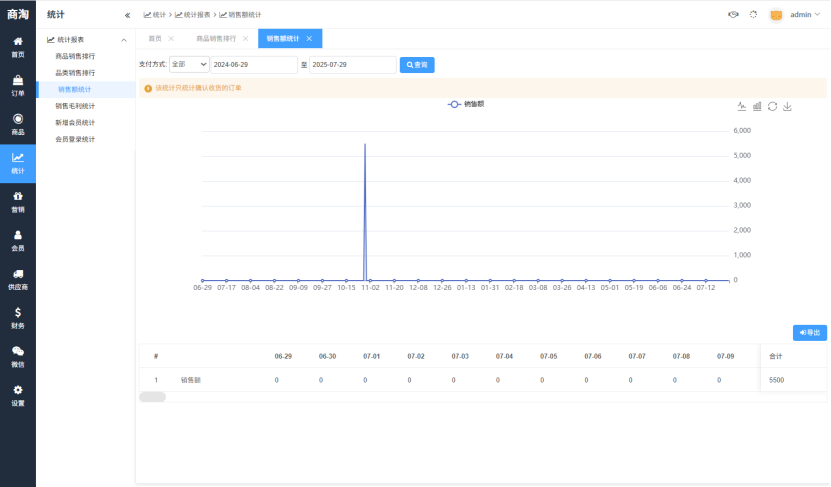Click the chart restore/refresh icon
This screenshot has height=487, width=831.
click(772, 106)
